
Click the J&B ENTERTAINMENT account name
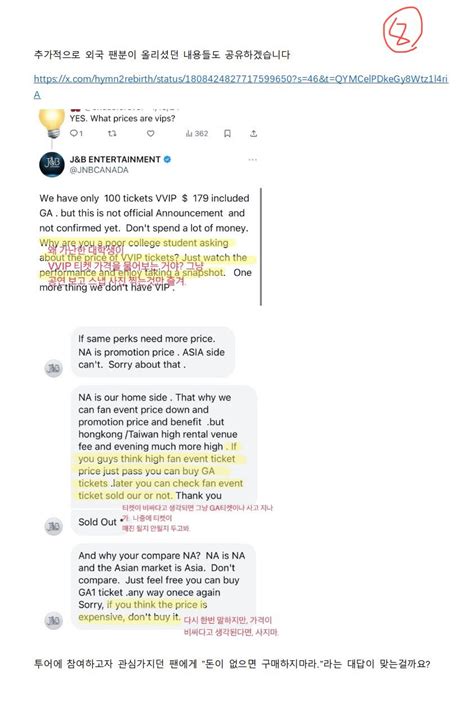click(x=115, y=159)
